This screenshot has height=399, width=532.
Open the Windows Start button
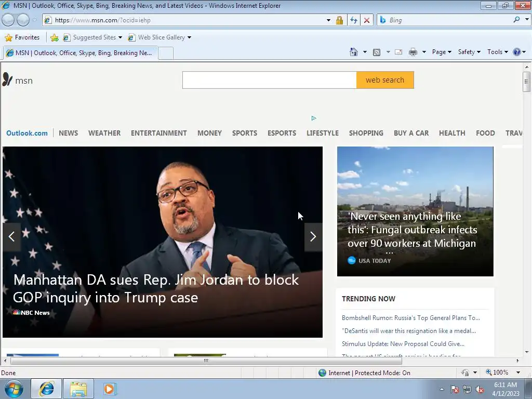tap(14, 389)
